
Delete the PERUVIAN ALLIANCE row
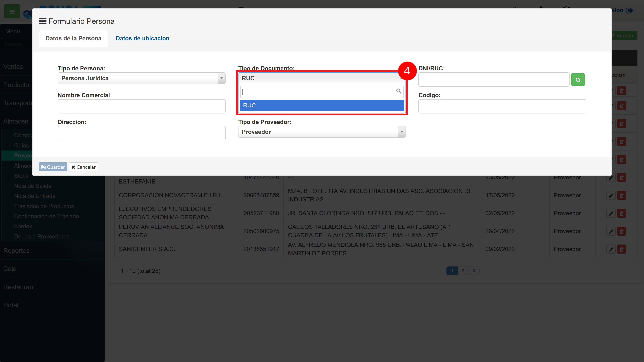(622, 231)
